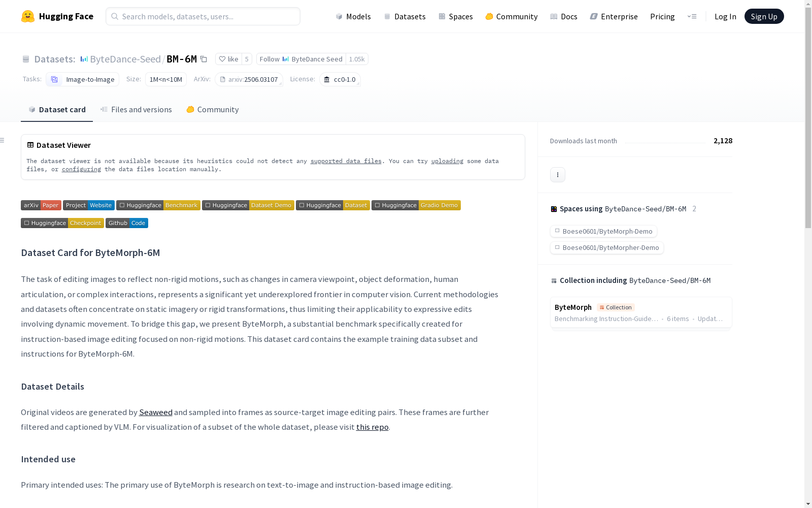
Task: Open the arXiv Paper badge
Action: 41,205
